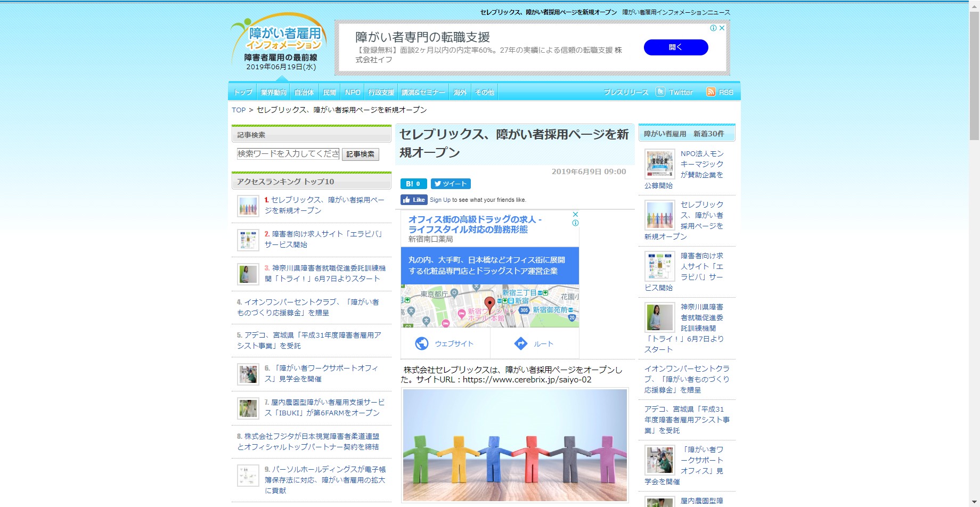Image resolution: width=980 pixels, height=507 pixels.
Task: Open ranking 7 IBUKI 第6FARM link
Action: pos(324,407)
